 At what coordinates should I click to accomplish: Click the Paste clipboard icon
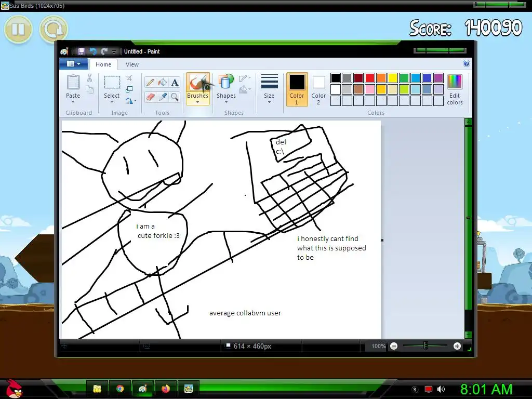pyautogui.click(x=73, y=83)
